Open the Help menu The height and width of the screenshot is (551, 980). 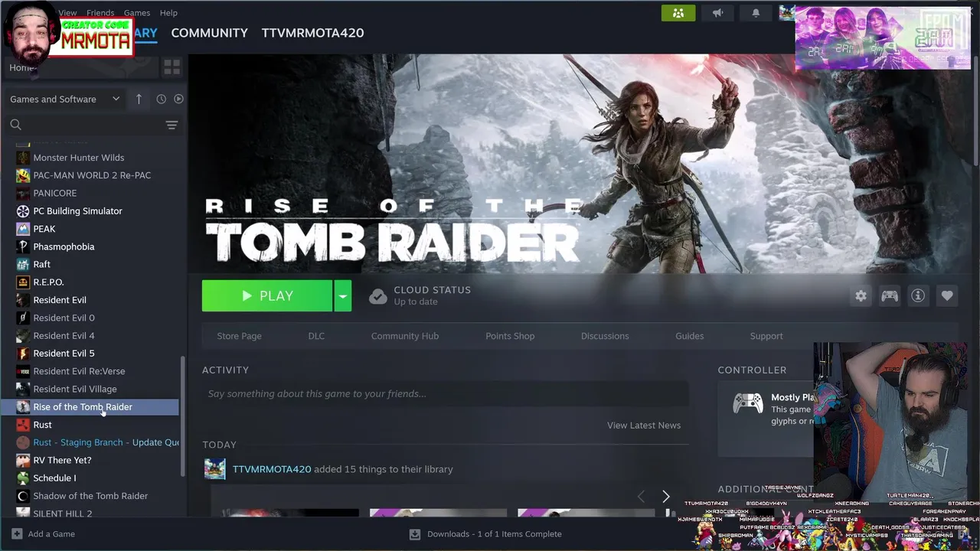(168, 12)
